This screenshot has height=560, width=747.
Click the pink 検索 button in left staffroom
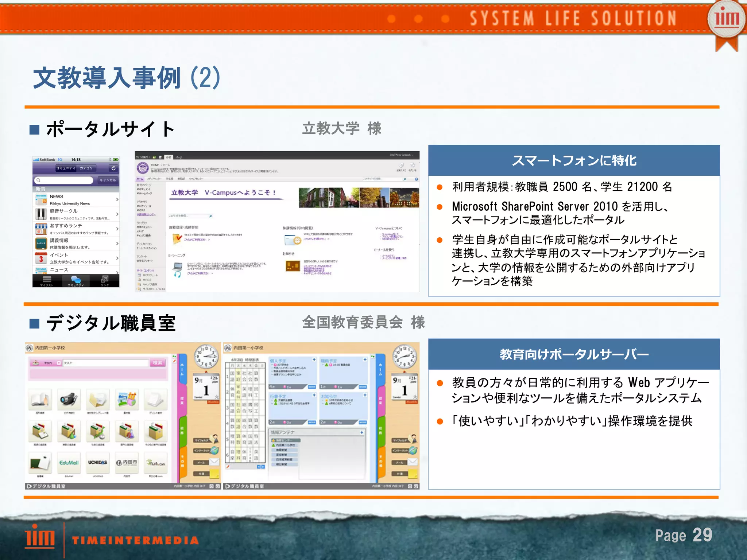click(x=158, y=363)
